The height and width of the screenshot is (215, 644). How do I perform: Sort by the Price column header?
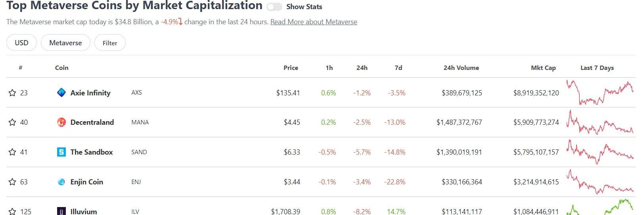point(291,68)
